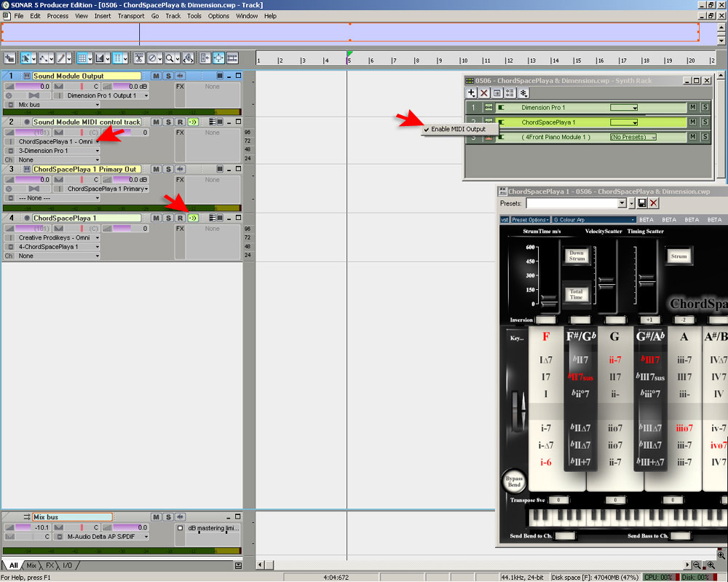Solo the Mix bus
Viewport: 728px width, 582px height.
168,517
